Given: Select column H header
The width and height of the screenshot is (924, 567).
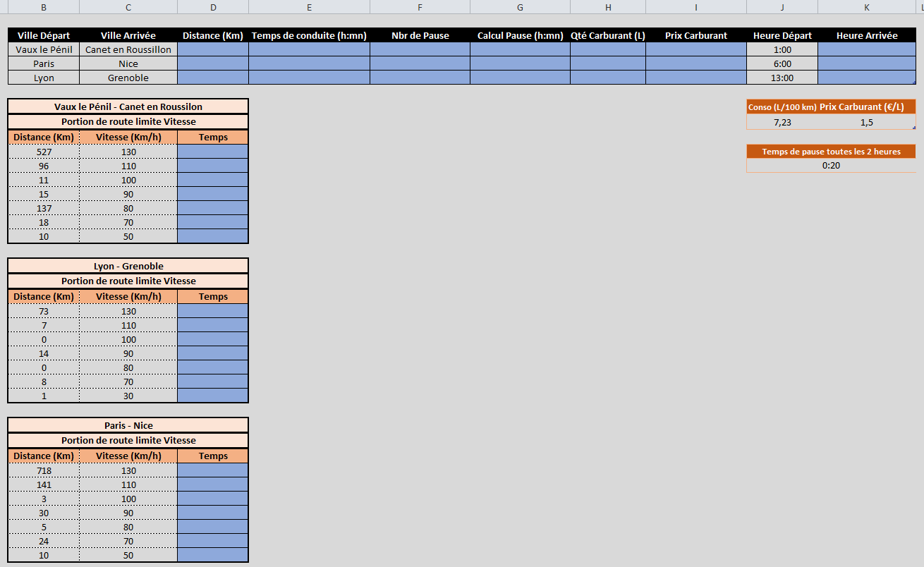Looking at the screenshot, I should (x=608, y=7).
